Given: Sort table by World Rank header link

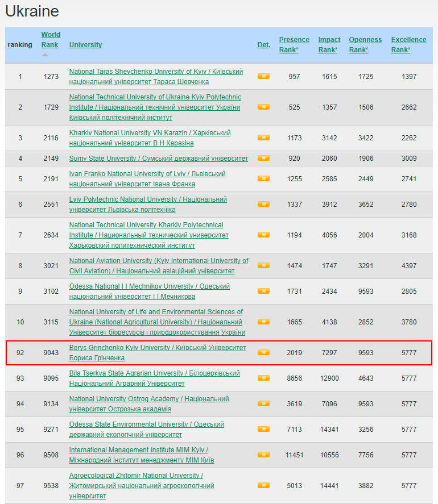Looking at the screenshot, I should coord(51,40).
